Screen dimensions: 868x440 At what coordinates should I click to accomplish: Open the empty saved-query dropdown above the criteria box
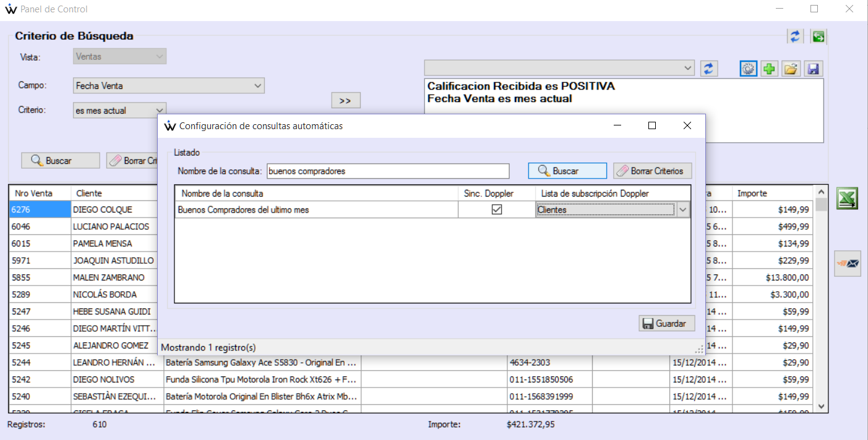(x=559, y=67)
